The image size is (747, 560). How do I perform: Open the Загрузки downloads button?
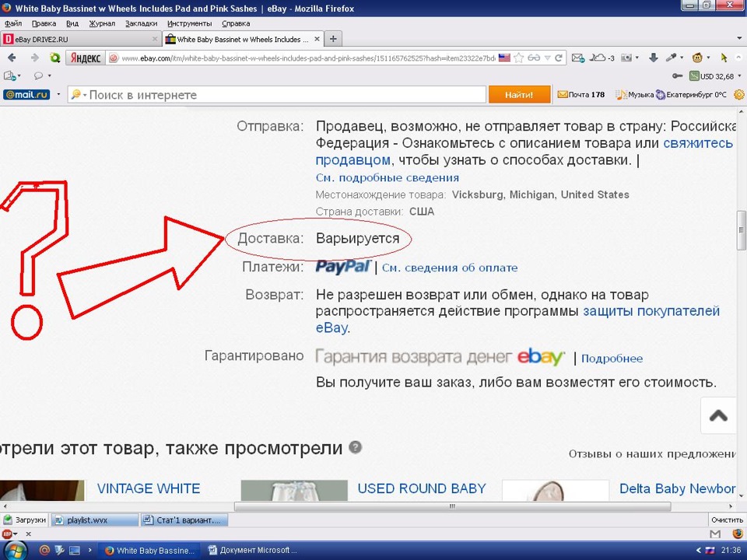click(25, 520)
